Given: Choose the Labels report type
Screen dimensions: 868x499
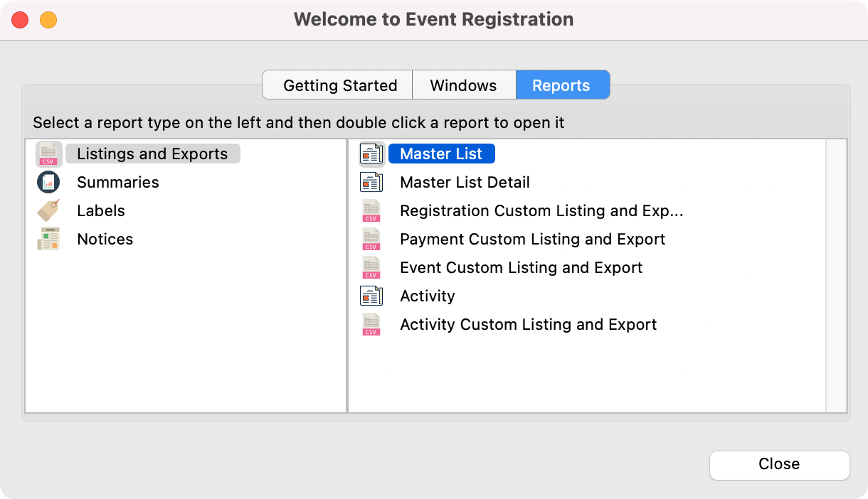Looking at the screenshot, I should click(x=101, y=211).
